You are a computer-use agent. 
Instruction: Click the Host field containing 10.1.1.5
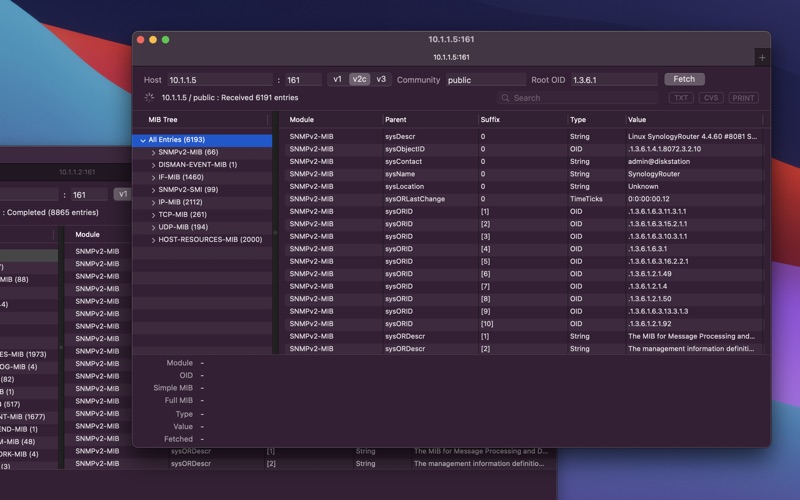pyautogui.click(x=220, y=80)
